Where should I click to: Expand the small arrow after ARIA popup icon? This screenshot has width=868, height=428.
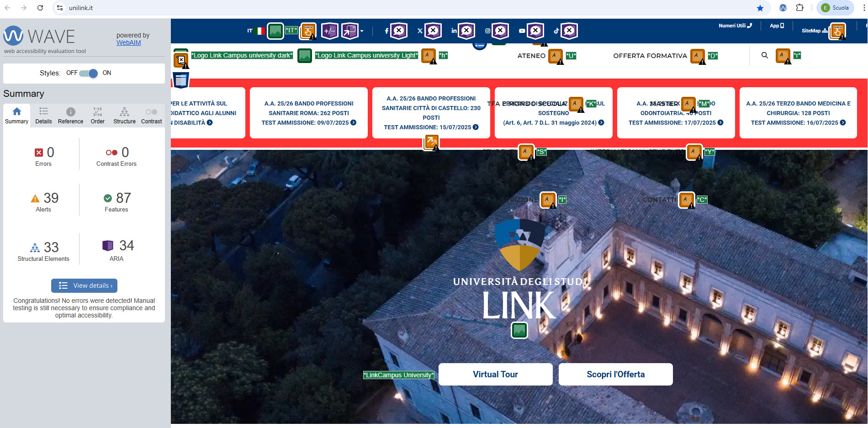[x=362, y=31]
